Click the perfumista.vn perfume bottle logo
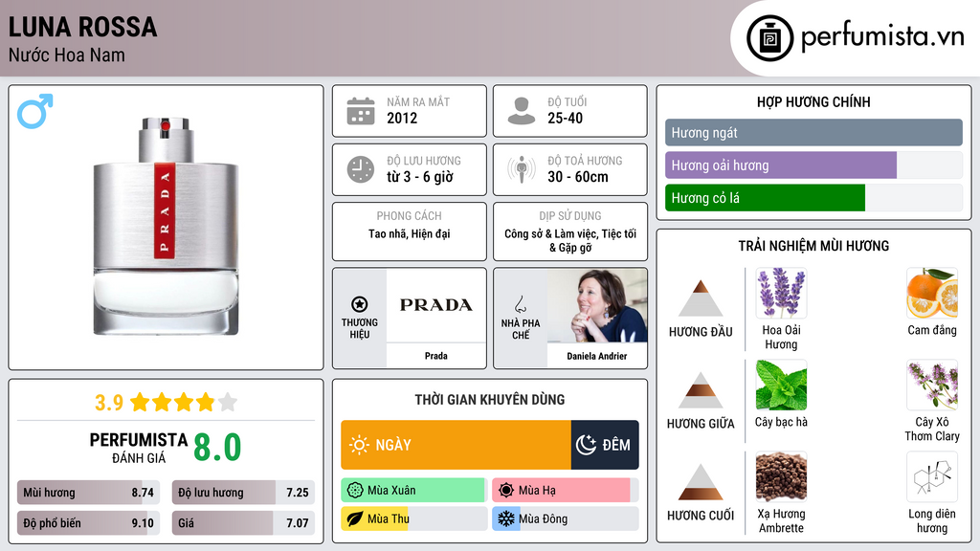The height and width of the screenshot is (551, 980). point(769,38)
